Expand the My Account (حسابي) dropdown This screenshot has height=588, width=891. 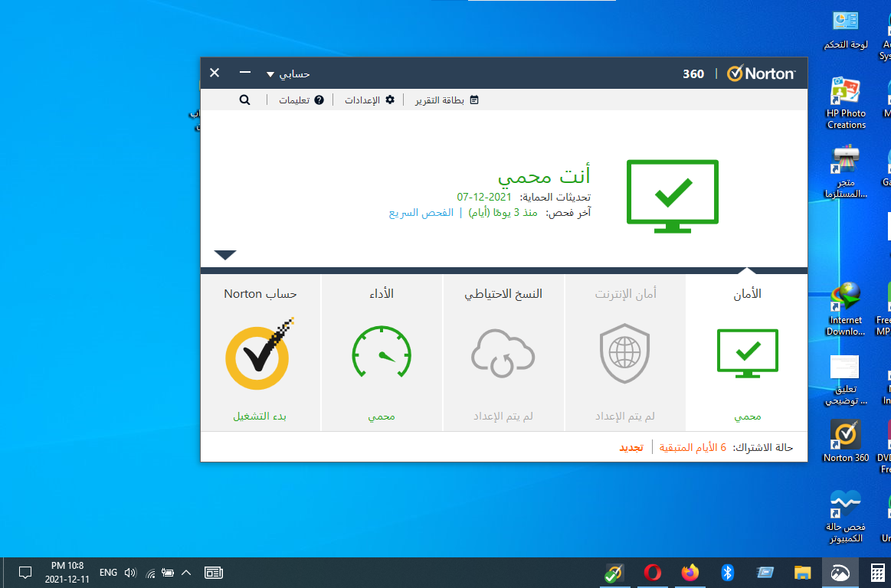[288, 73]
